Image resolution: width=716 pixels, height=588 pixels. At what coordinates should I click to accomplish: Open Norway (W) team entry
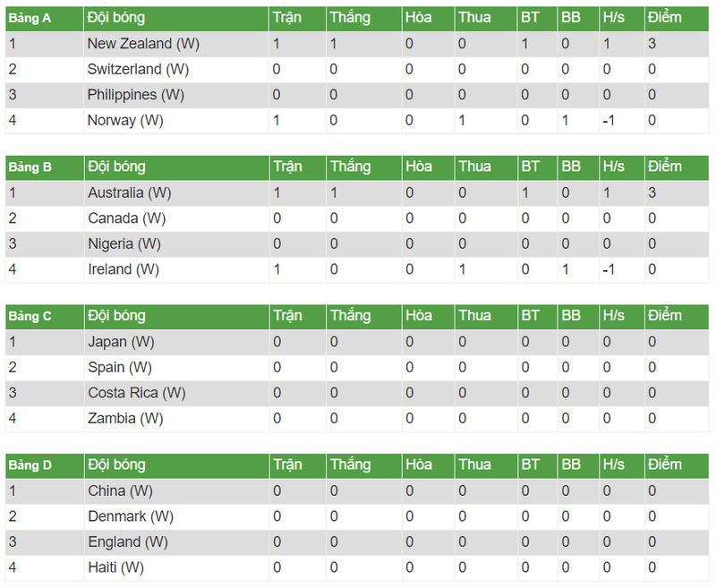click(125, 120)
